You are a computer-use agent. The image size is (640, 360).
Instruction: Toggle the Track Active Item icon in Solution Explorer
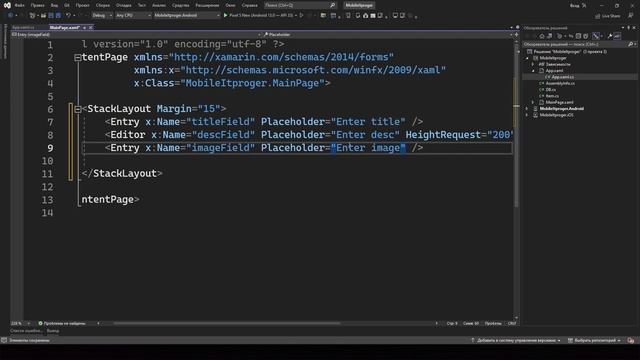point(596,36)
